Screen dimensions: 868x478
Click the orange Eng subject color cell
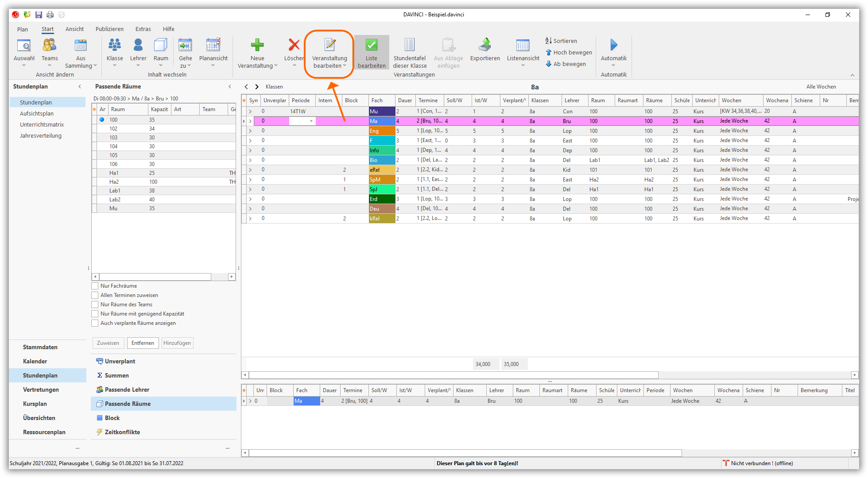click(381, 131)
